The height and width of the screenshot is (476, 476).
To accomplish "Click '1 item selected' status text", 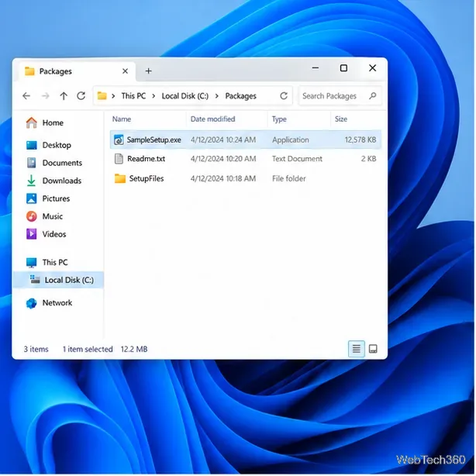I will [x=88, y=349].
